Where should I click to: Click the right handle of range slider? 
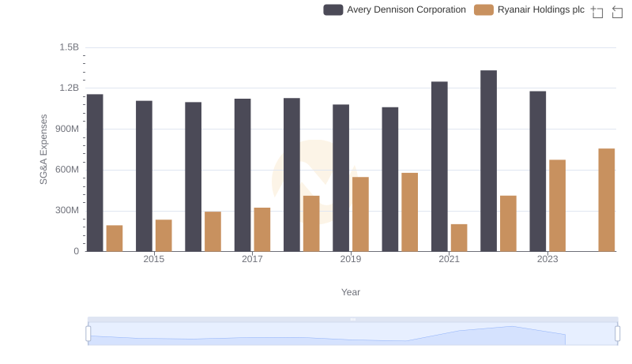[618, 333]
